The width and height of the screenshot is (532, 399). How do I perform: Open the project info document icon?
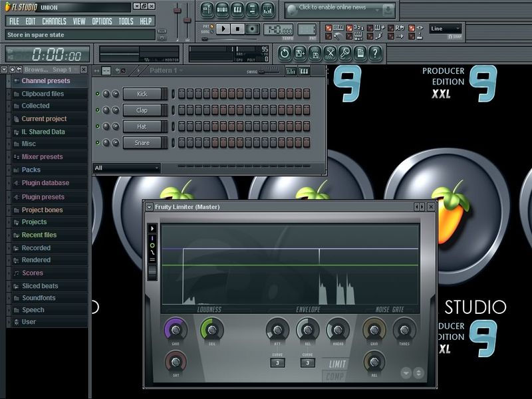coord(360,53)
